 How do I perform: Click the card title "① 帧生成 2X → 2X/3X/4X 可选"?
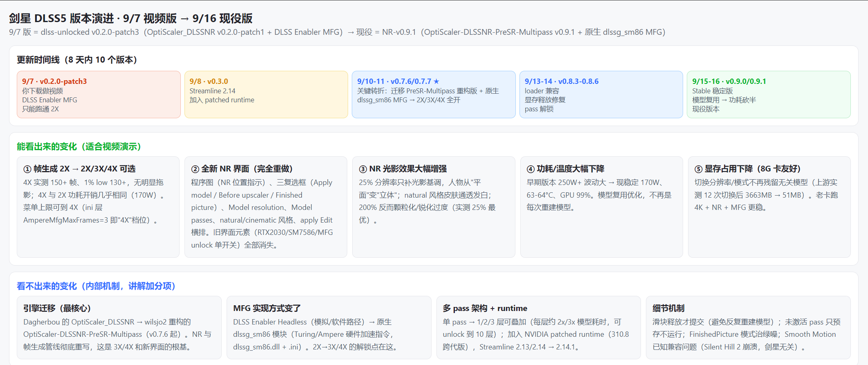79,169
